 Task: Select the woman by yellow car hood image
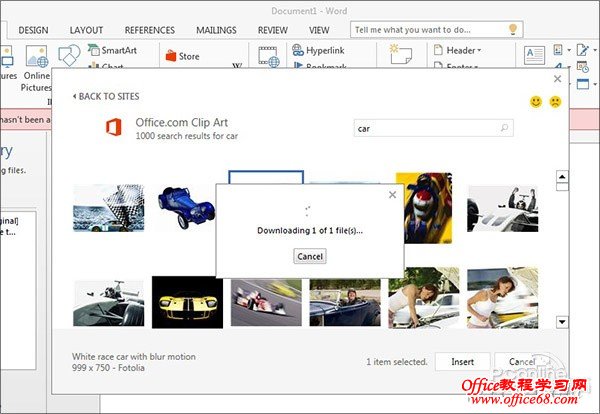pos(502,298)
